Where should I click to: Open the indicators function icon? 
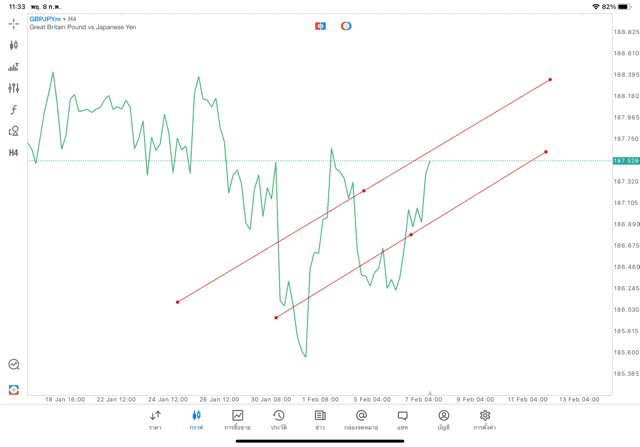[x=14, y=110]
